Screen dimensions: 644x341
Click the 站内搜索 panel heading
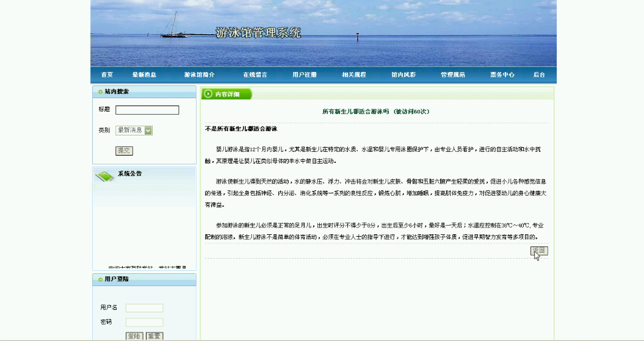(x=117, y=92)
